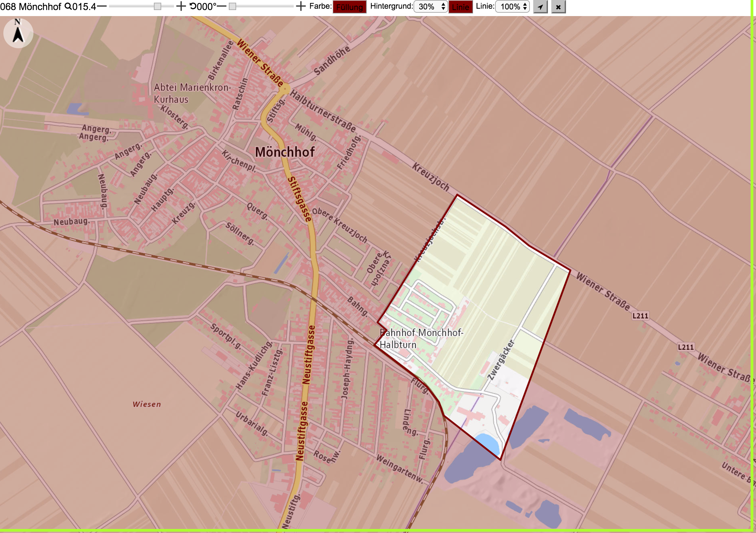The width and height of the screenshot is (756, 533).
Task: Increase zoom with the plus icon
Action: (181, 6)
